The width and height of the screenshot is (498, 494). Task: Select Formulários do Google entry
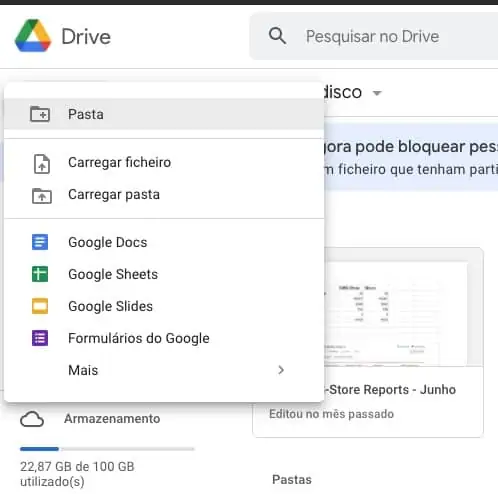(x=164, y=338)
